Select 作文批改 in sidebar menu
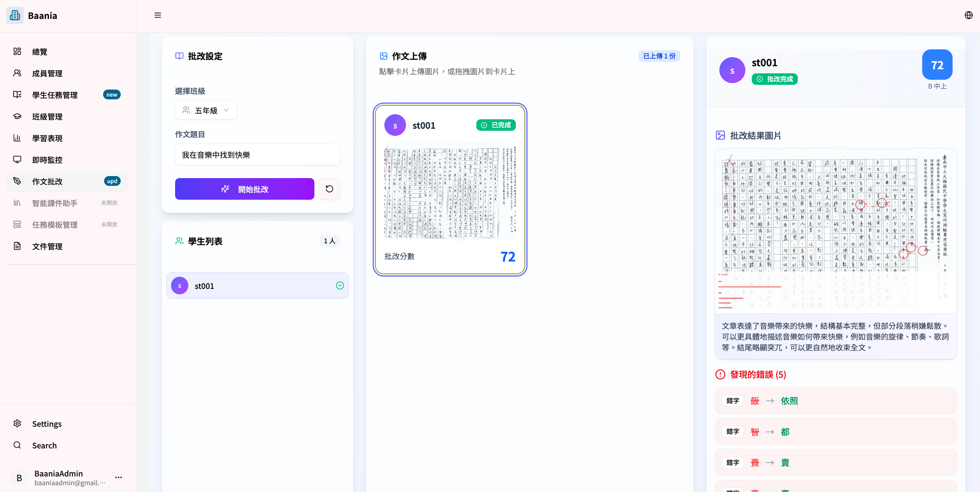This screenshot has width=980, height=492. [x=47, y=181]
